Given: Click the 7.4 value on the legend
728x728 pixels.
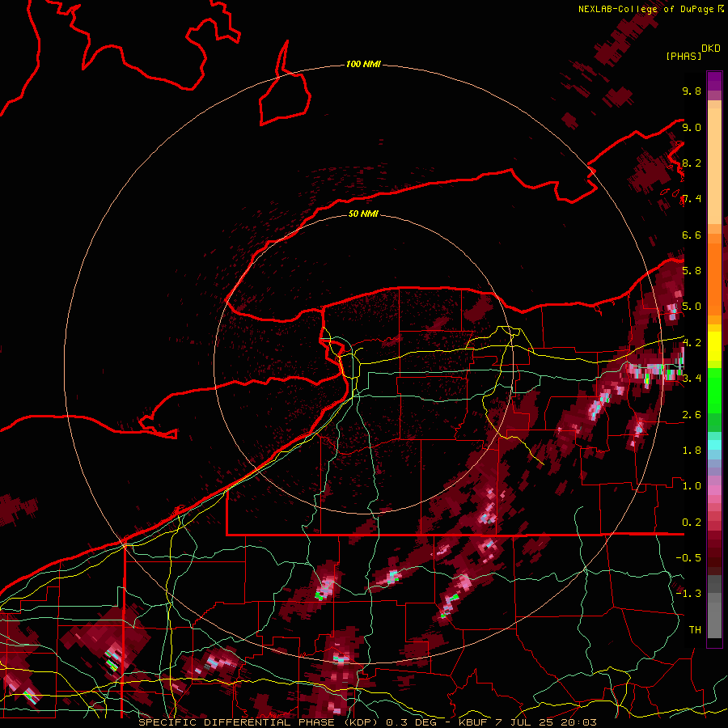Looking at the screenshot, I should point(692,199).
